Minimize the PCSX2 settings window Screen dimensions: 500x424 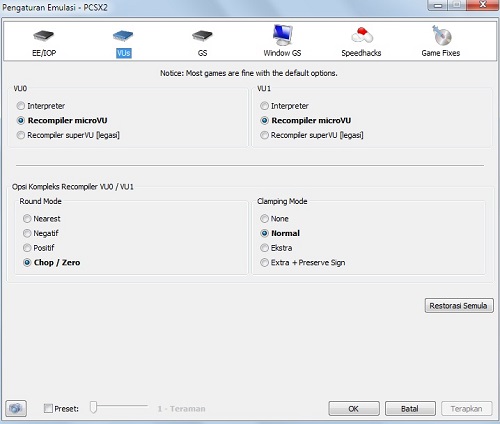(x=438, y=5)
